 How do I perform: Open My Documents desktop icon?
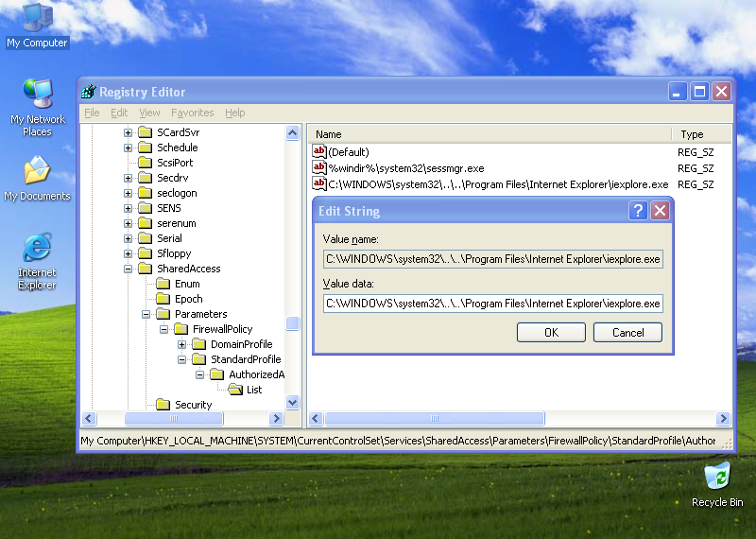pos(37,178)
